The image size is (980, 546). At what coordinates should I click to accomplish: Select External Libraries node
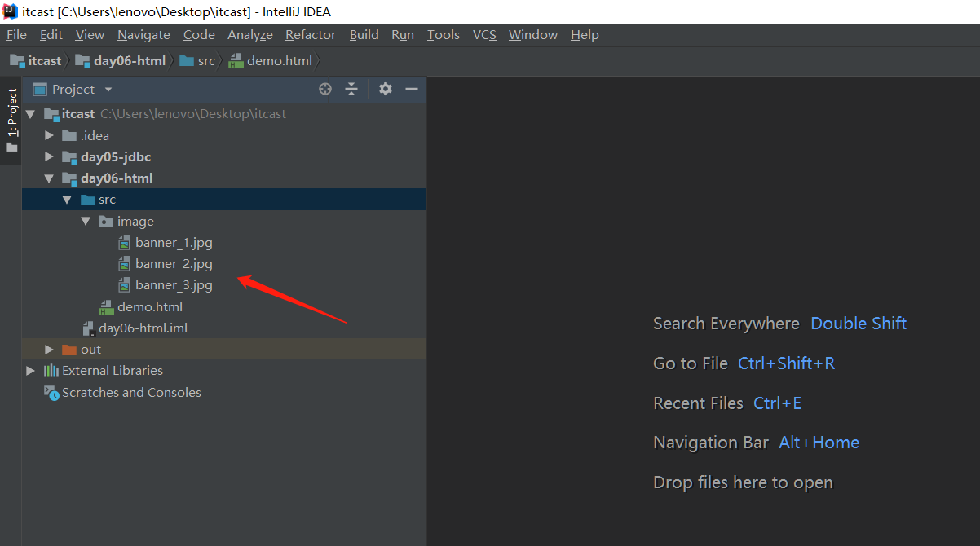[x=223, y=370]
